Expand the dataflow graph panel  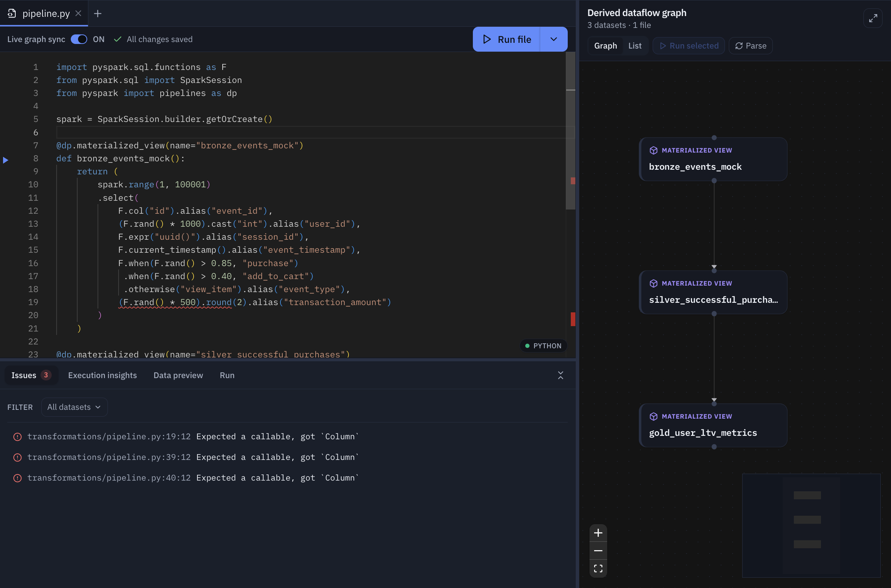click(873, 18)
